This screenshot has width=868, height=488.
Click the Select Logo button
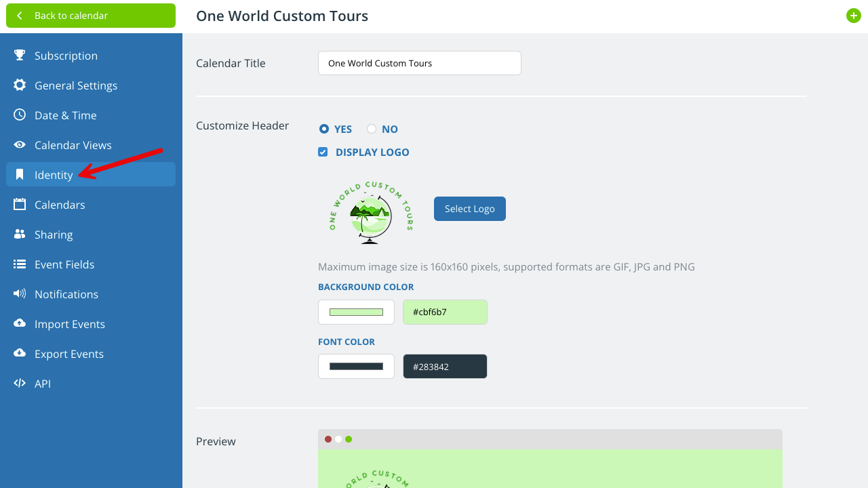tap(470, 209)
